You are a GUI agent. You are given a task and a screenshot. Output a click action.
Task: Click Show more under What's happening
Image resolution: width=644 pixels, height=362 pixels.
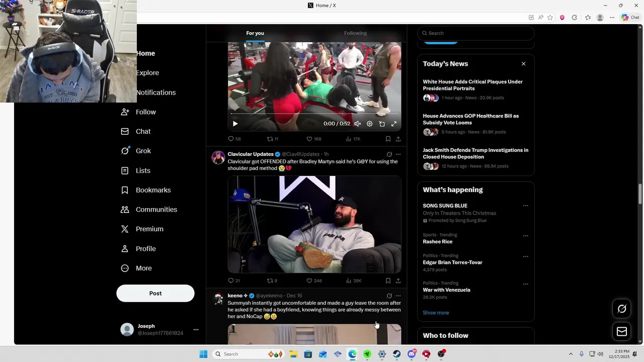pyautogui.click(x=436, y=313)
